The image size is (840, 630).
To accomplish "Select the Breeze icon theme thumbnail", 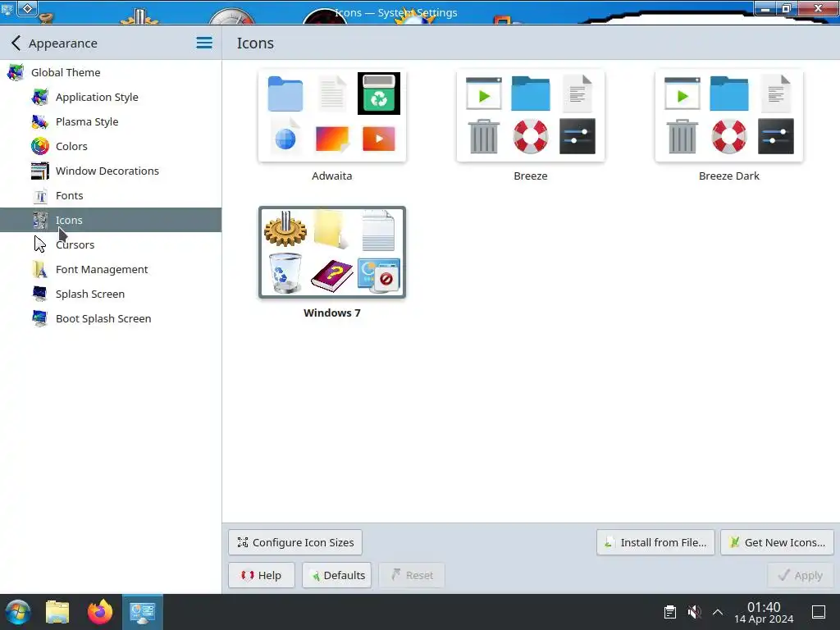I will [531, 115].
